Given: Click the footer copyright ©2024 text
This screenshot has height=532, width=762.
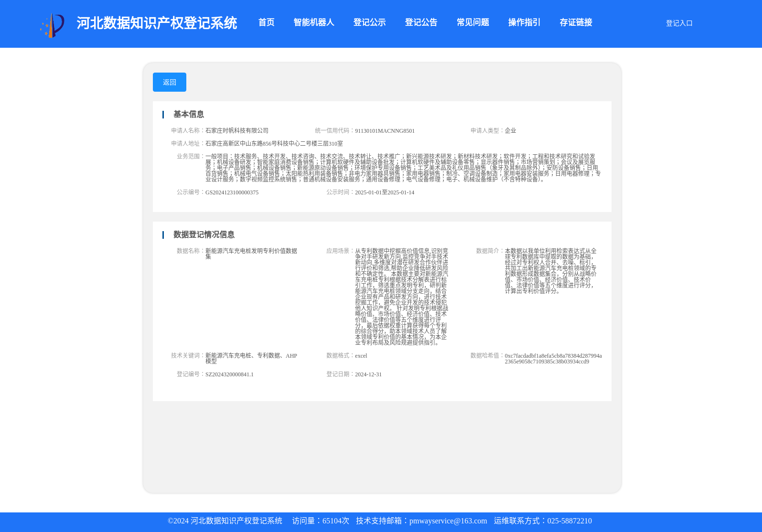Looking at the screenshot, I should pyautogui.click(x=178, y=521).
